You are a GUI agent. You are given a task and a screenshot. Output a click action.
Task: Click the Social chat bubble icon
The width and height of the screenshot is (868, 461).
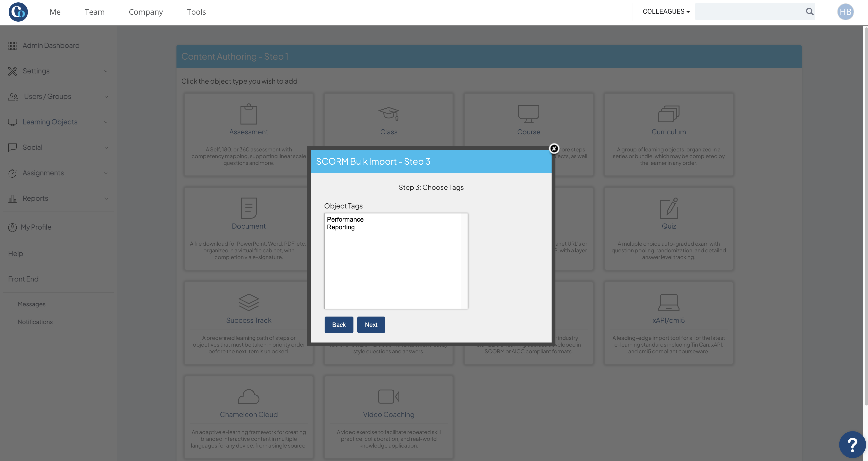(13, 148)
